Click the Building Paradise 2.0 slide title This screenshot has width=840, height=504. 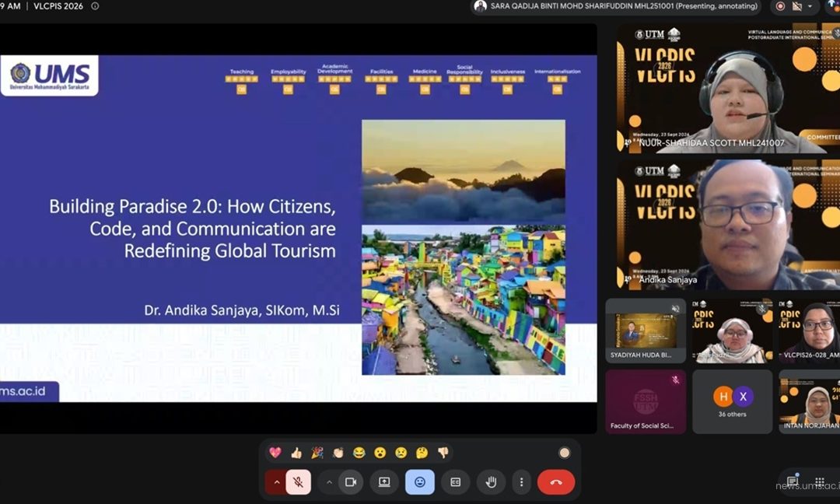(x=192, y=229)
